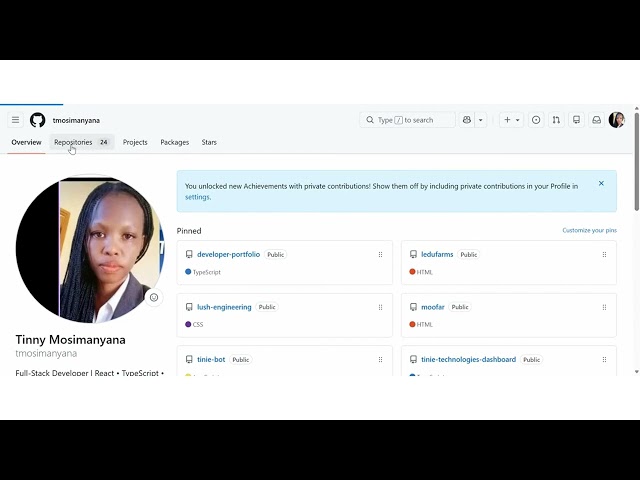
Task: Open the pull requests icon in header
Action: pyautogui.click(x=556, y=120)
